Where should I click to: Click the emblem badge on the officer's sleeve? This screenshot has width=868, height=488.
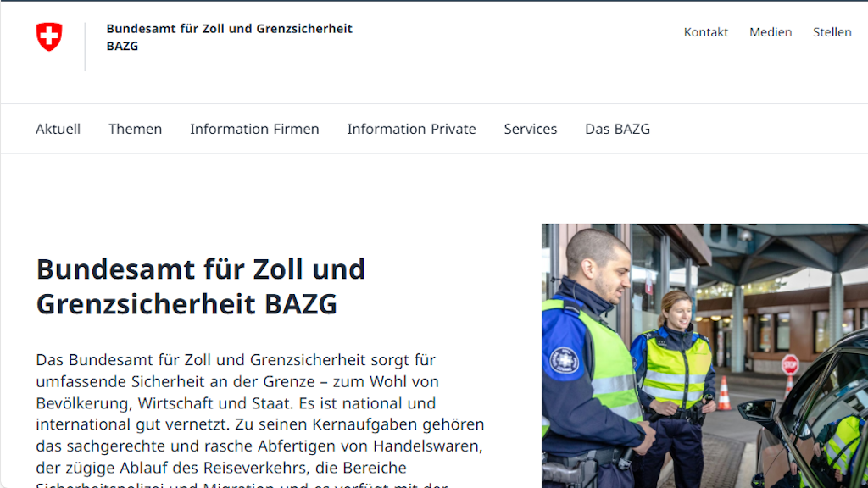[564, 360]
